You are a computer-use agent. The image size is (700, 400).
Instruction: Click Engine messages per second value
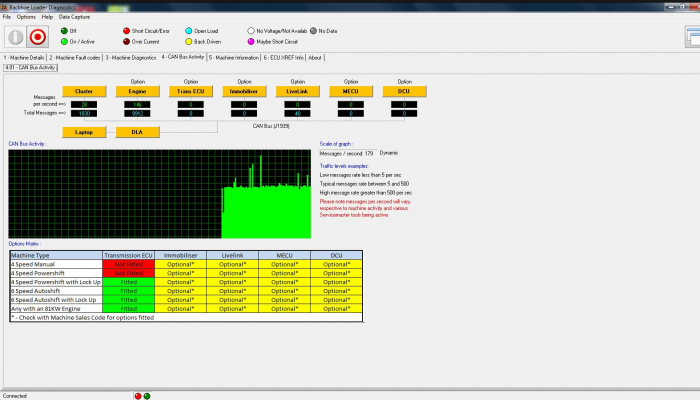[x=138, y=104]
